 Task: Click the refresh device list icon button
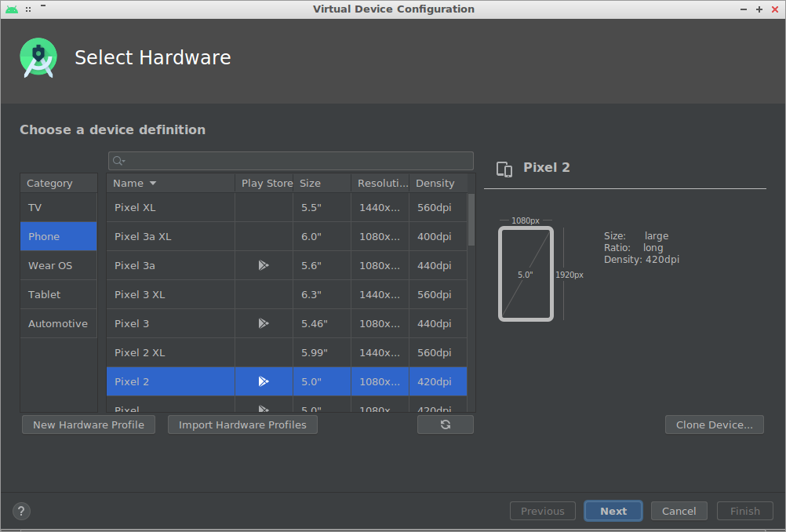445,425
